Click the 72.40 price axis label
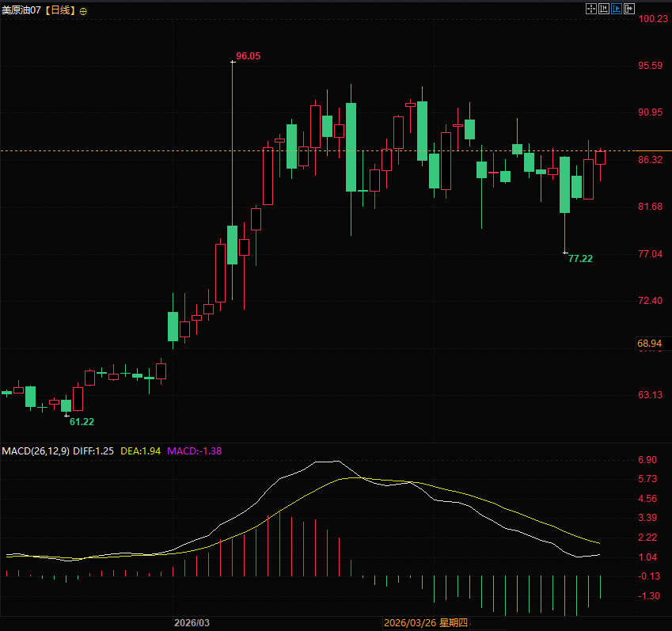This screenshot has height=631, width=672. pyautogui.click(x=650, y=301)
